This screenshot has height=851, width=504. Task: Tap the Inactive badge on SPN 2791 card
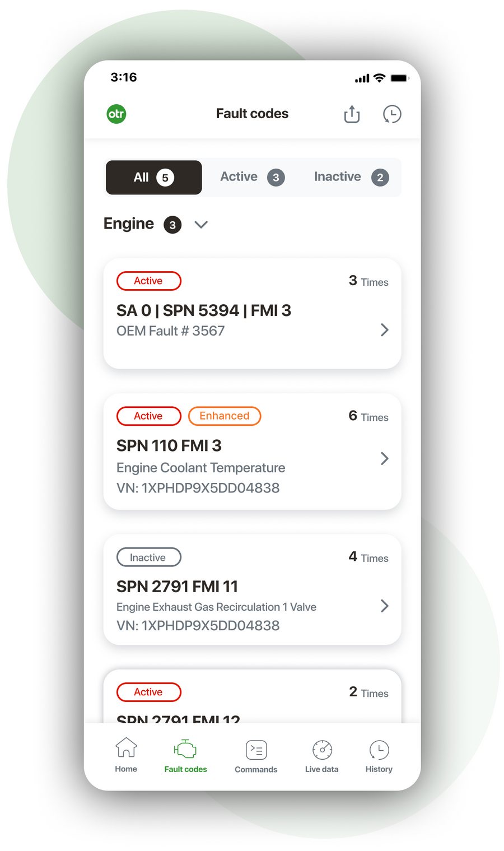[148, 557]
